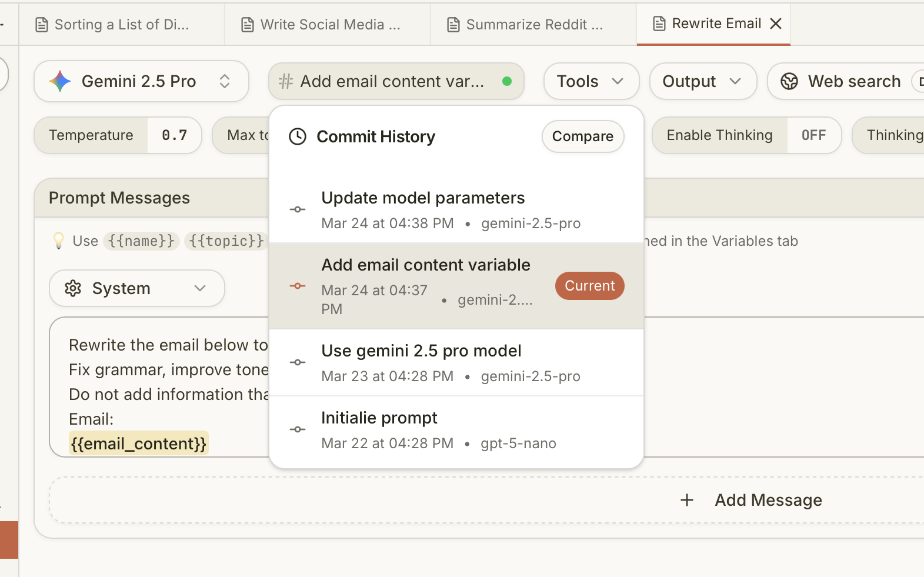This screenshot has height=577, width=924.
Task: Close the Rewrite Email tab
Action: tap(776, 24)
